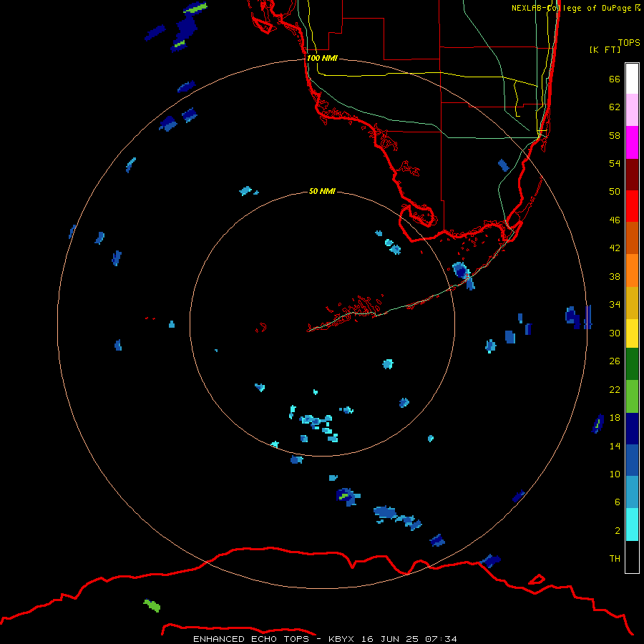This screenshot has height=644, width=644.
Task: Click the '07:34' timestamp
Action: pyautogui.click(x=441, y=639)
